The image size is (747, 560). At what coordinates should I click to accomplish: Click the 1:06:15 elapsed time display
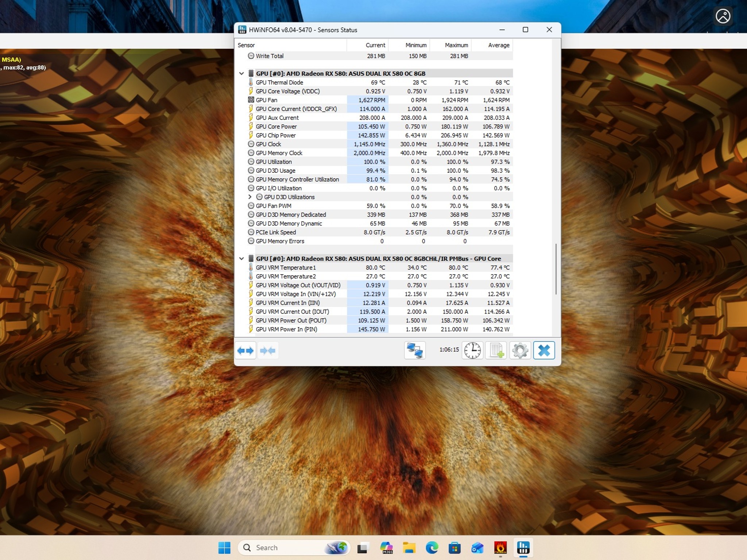point(449,350)
